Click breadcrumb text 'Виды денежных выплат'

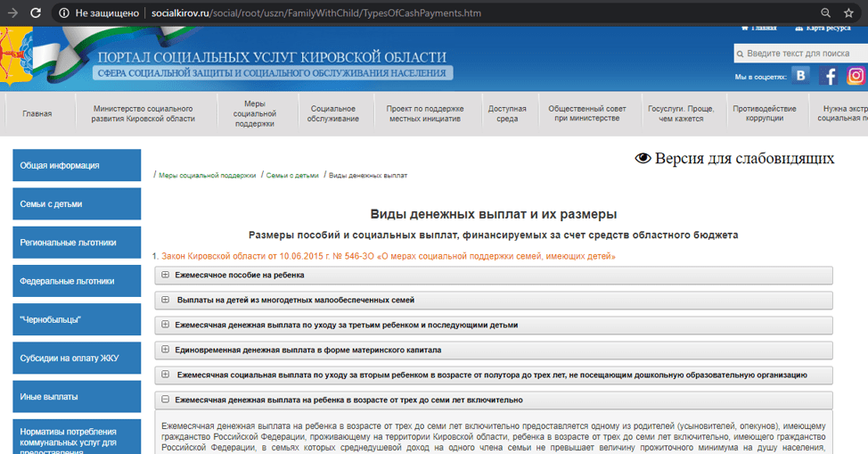point(368,175)
